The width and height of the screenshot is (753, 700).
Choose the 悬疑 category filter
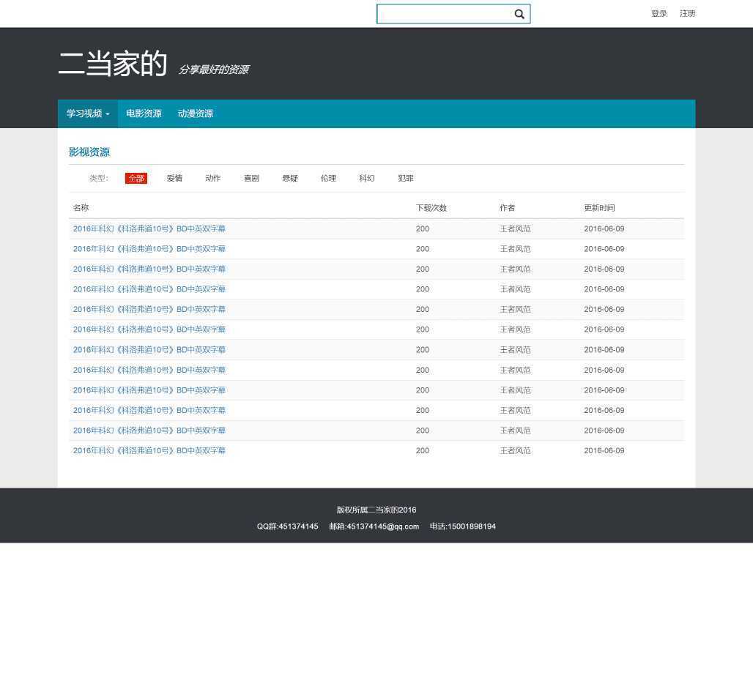[x=290, y=178]
